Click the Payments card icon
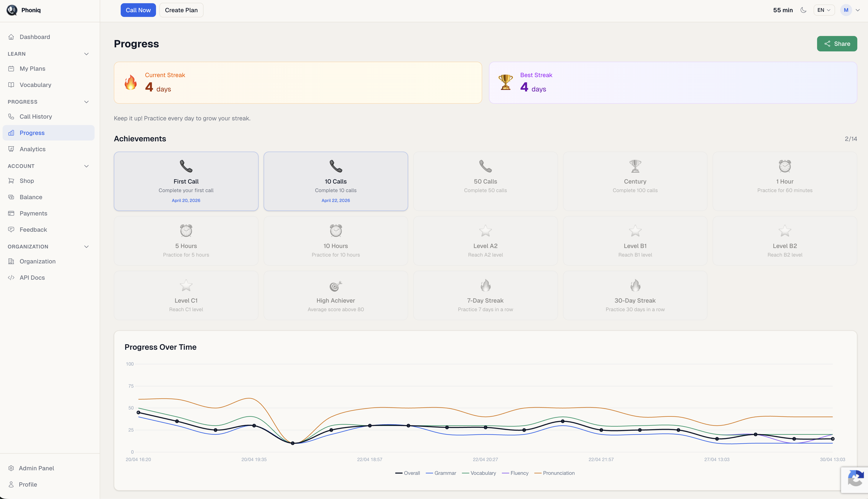 coord(11,213)
